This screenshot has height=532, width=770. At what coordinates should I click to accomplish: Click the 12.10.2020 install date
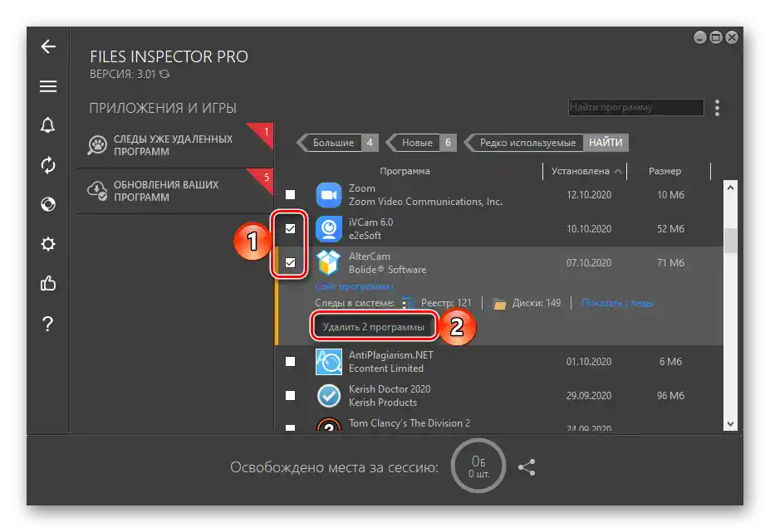click(589, 195)
